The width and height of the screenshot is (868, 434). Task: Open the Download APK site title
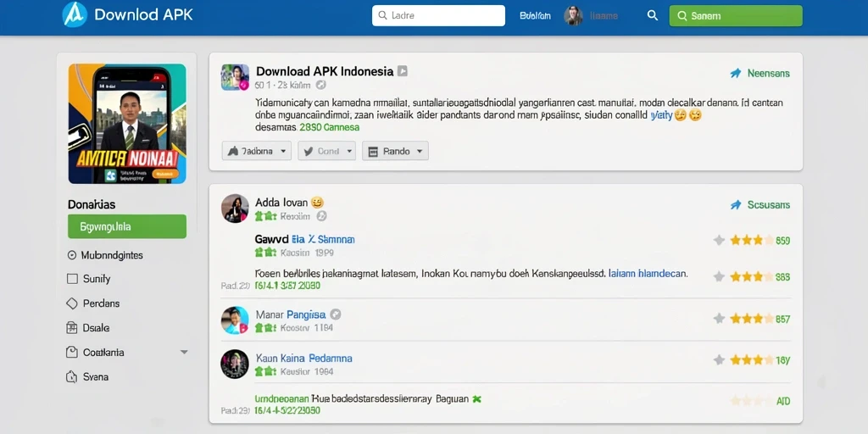[x=143, y=14]
